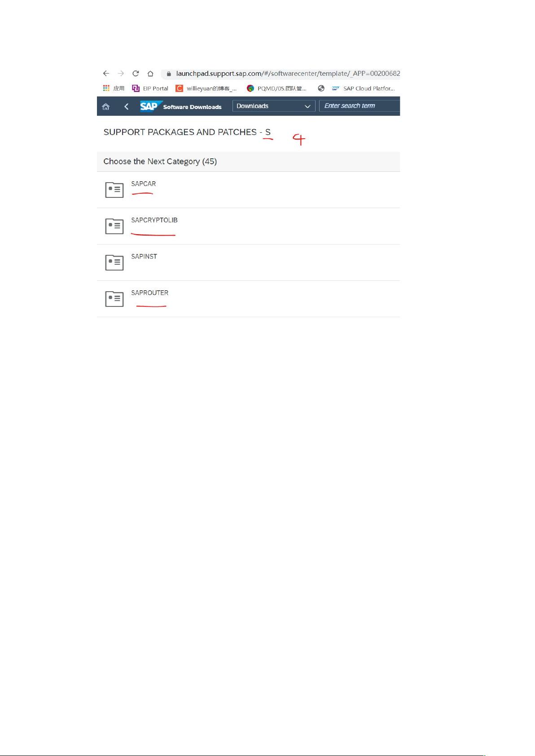Click the SAPCAR folder icon
The width and height of the screenshot is (535, 756).
[114, 190]
